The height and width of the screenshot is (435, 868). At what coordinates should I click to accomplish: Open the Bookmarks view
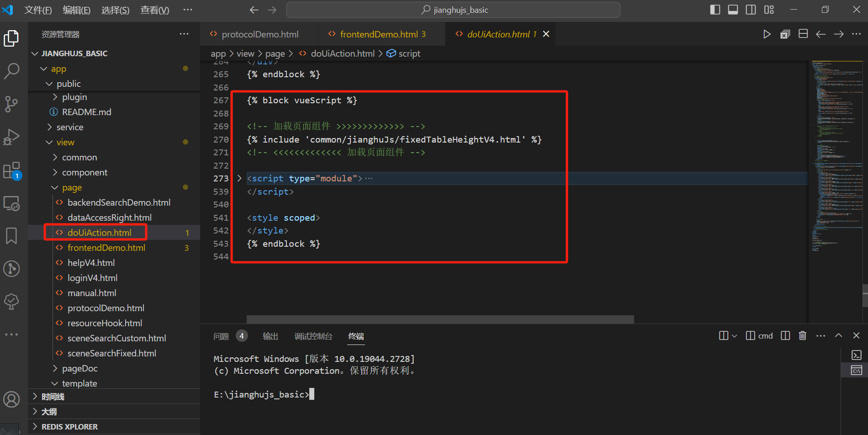(x=11, y=236)
